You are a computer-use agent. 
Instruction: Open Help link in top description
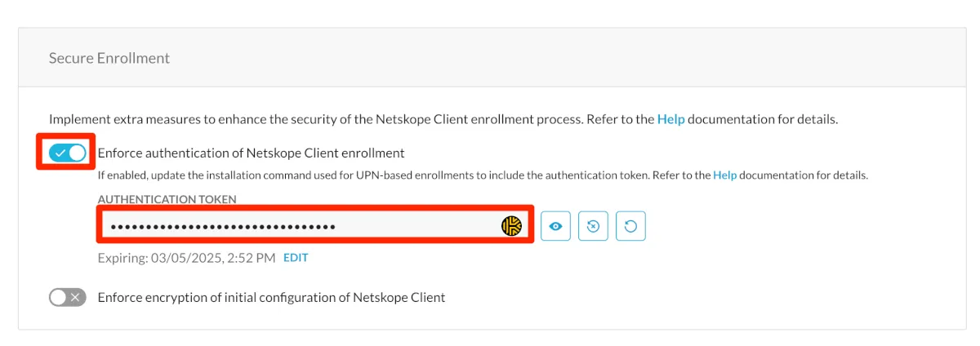point(670,119)
